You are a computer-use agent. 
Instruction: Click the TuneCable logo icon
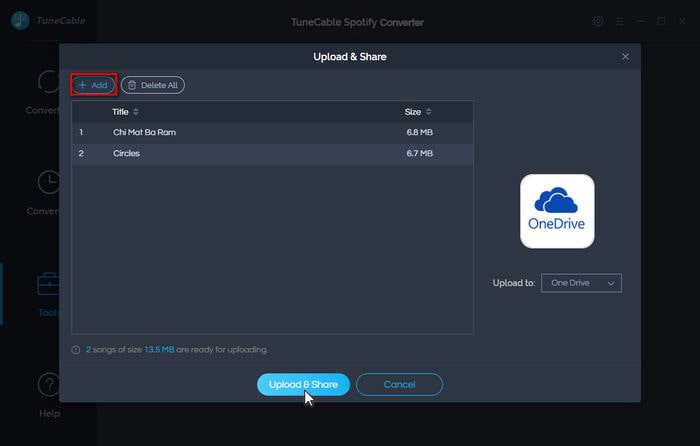point(20,21)
